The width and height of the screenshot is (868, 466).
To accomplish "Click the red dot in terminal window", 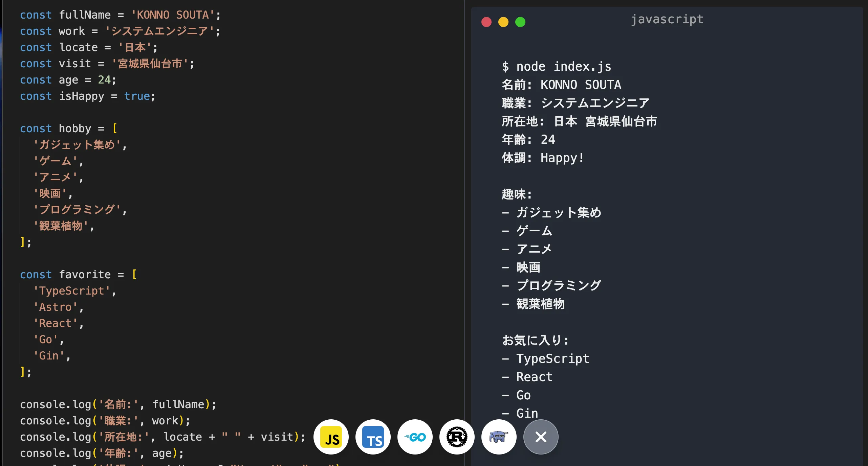I will tap(486, 22).
